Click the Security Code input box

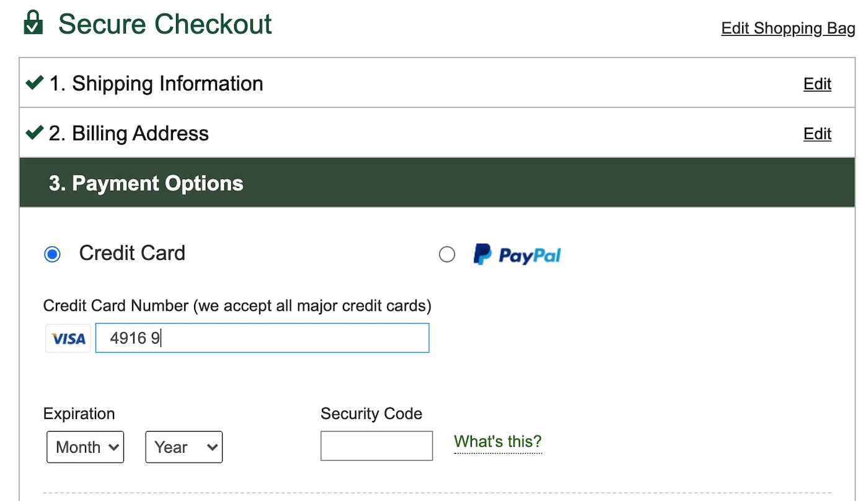[376, 445]
